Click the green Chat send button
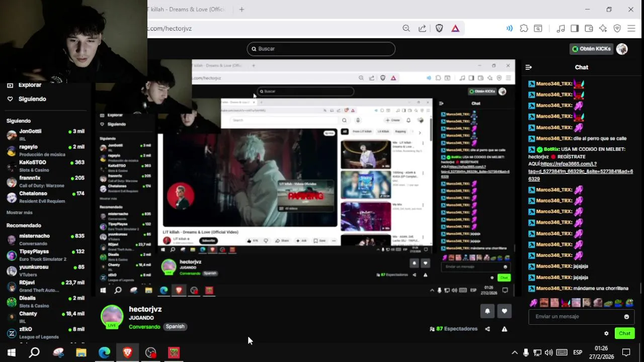Image resolution: width=644 pixels, height=362 pixels. 624,333
